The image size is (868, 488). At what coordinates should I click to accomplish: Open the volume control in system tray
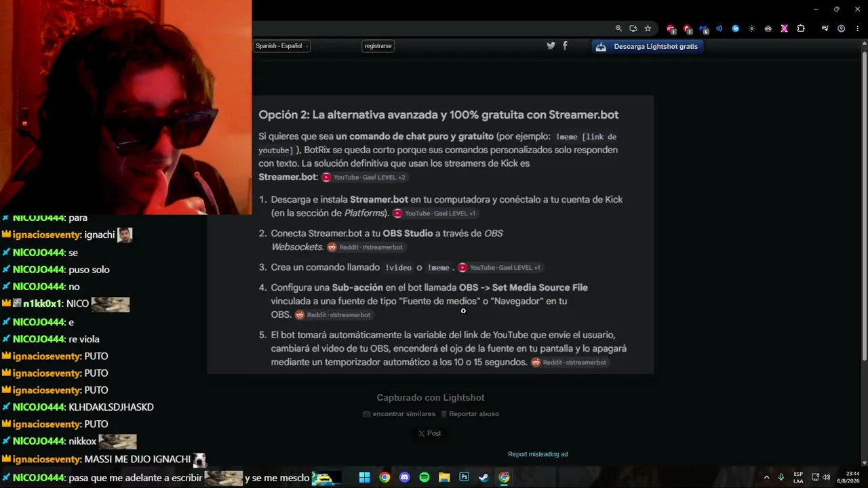pos(826,477)
